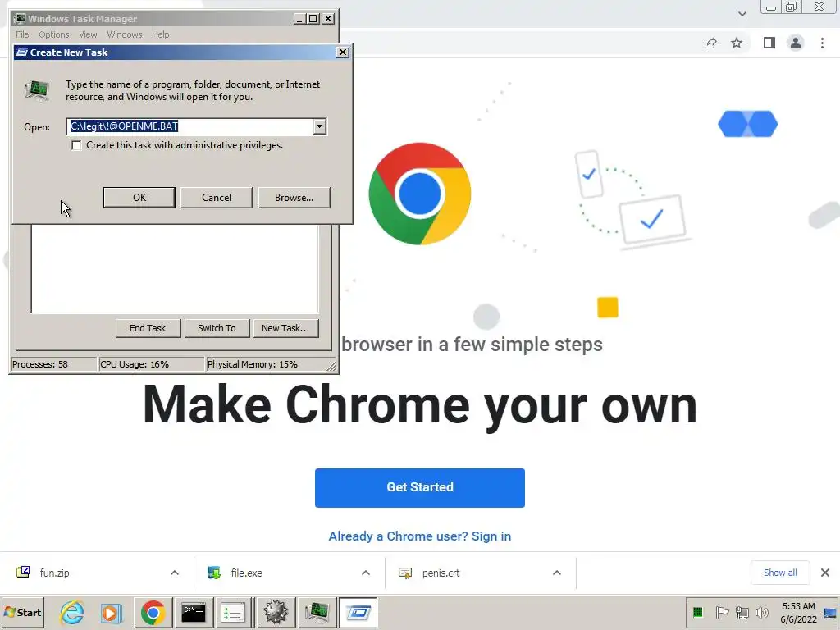
Task: Open Task Manager File menu
Action: [x=22, y=34]
